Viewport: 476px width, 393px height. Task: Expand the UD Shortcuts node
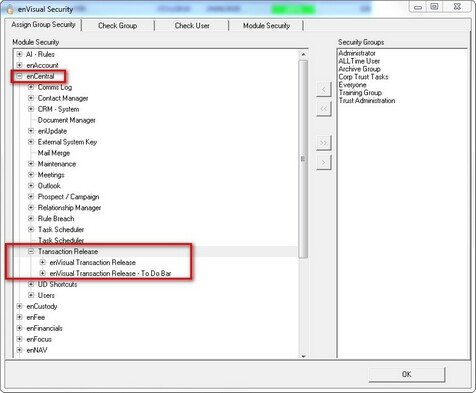(31, 284)
